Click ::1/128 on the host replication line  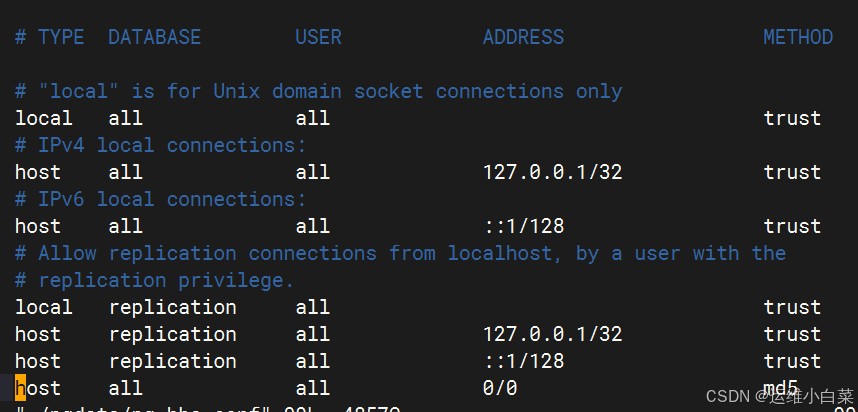point(523,361)
